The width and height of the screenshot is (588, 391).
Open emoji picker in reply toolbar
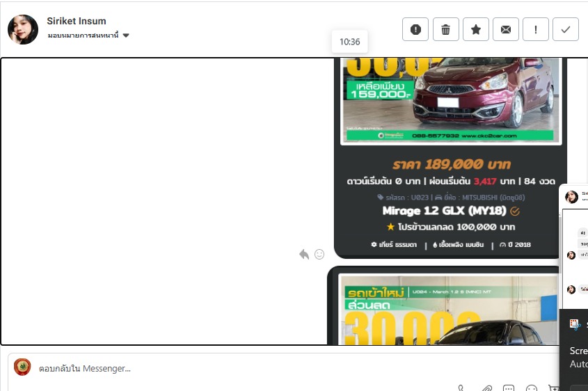tap(532, 388)
